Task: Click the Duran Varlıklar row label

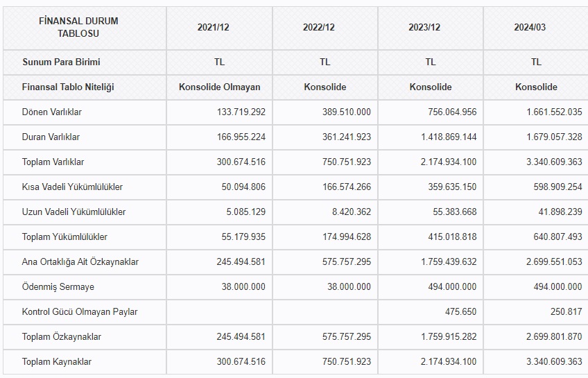Action: pyautogui.click(x=51, y=137)
